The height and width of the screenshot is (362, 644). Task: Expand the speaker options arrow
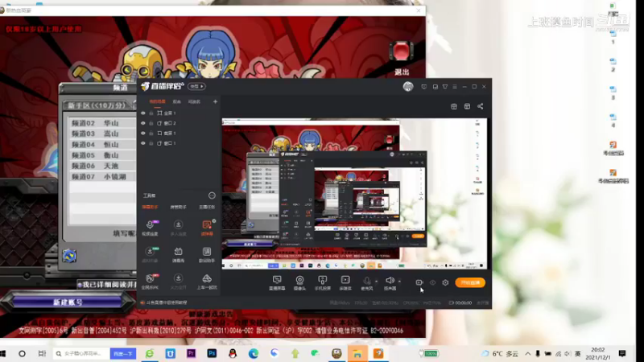(399, 282)
